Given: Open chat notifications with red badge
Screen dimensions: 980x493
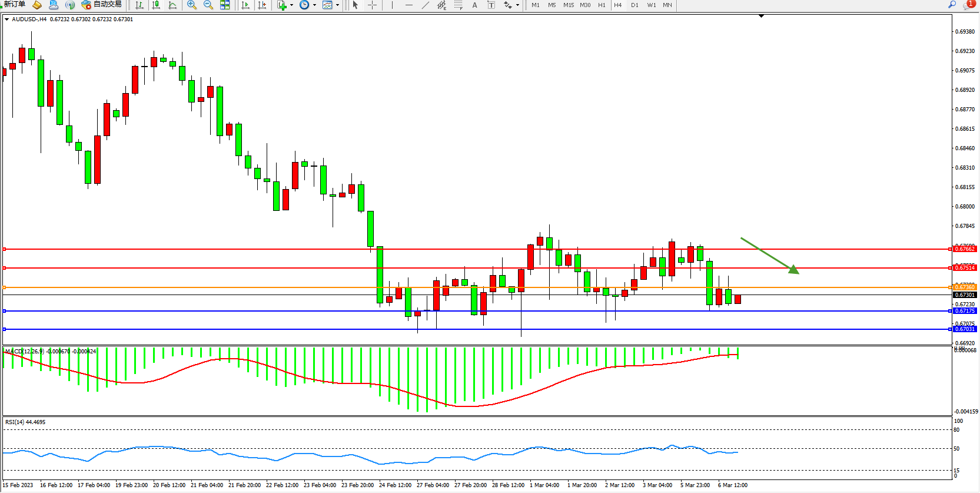Looking at the screenshot, I should point(968,5).
